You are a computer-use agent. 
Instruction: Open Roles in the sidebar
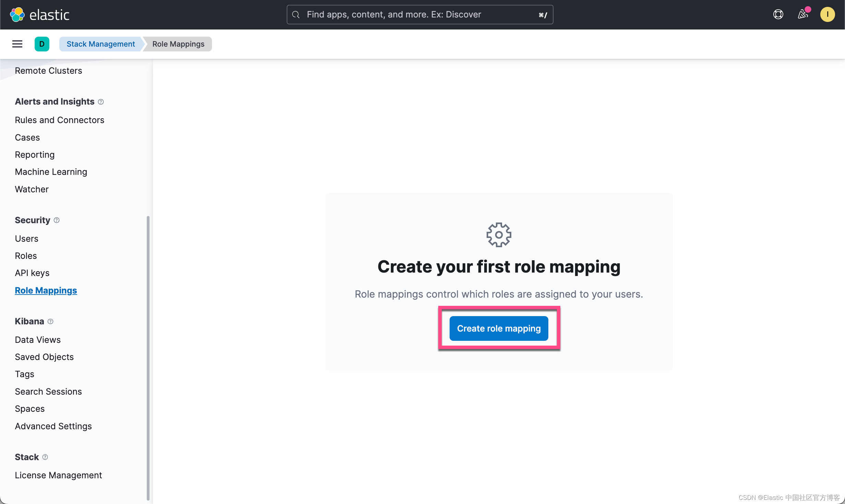click(x=26, y=256)
